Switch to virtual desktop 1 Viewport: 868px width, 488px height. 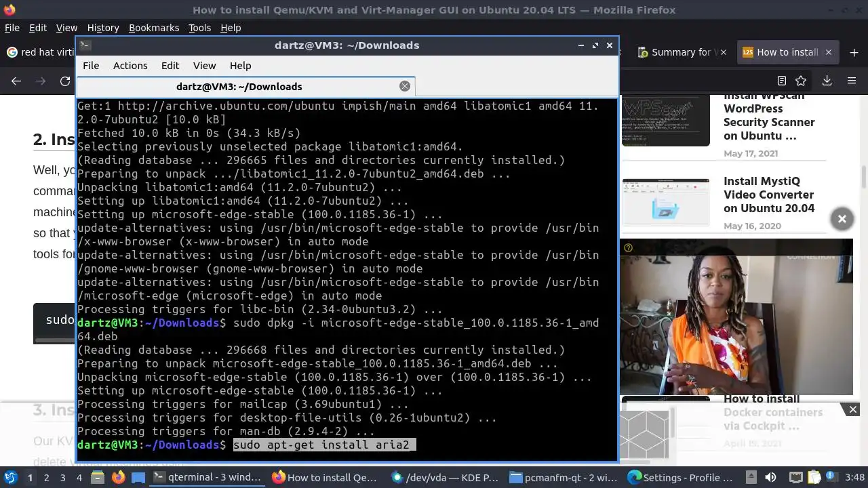pos(30,478)
